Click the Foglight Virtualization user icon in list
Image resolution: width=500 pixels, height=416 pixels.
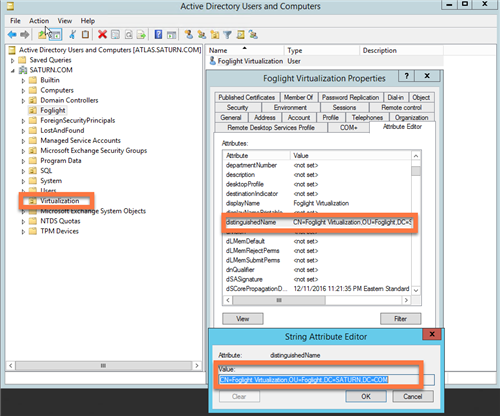click(212, 61)
